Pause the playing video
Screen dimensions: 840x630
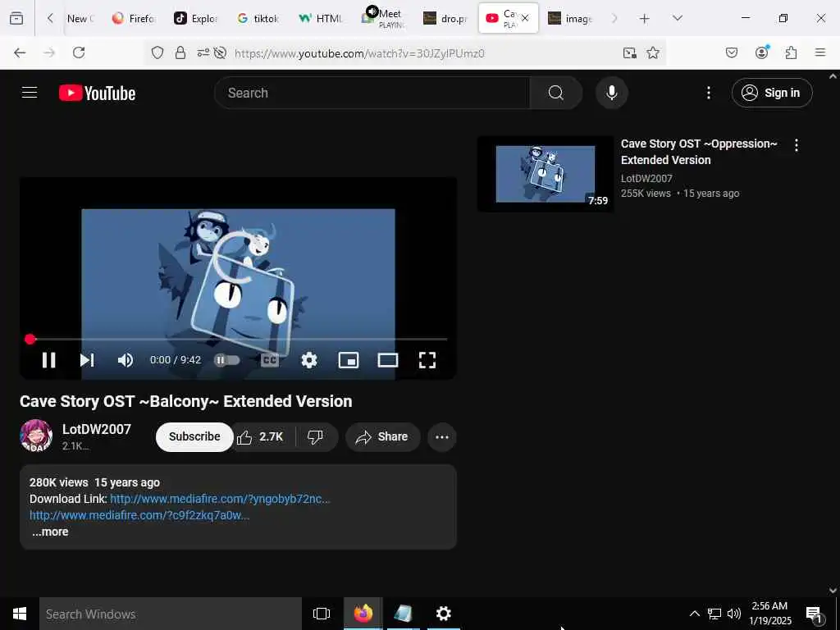[x=48, y=360]
